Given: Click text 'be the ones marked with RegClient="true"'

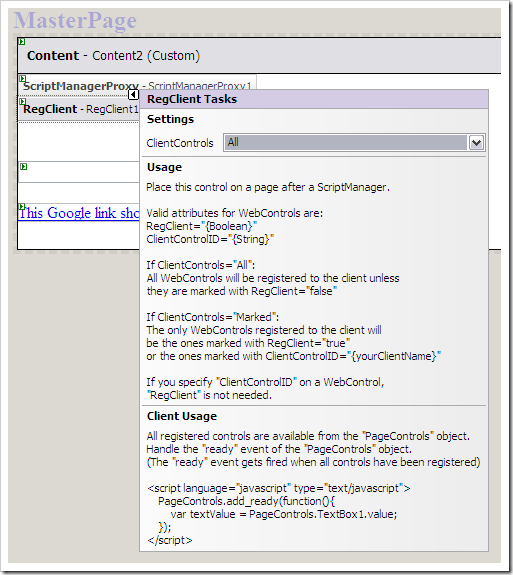Looking at the screenshot, I should pos(248,343).
